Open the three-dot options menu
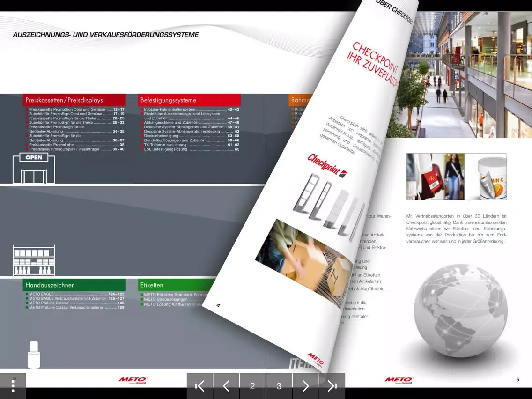 (x=13, y=386)
